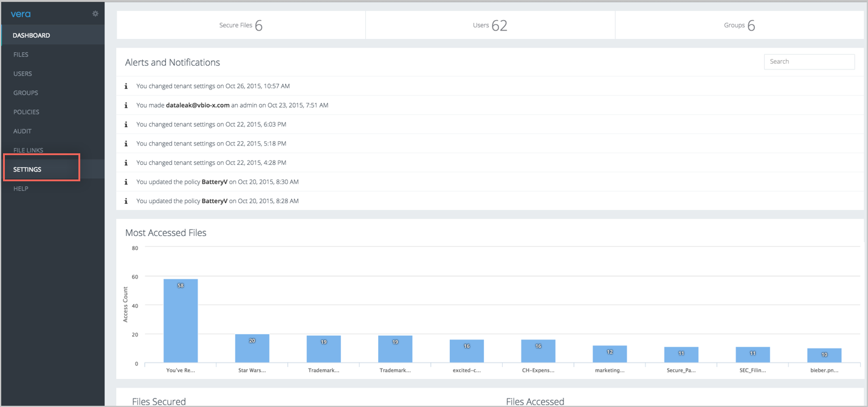The height and width of the screenshot is (407, 868).
Task: Click info icon beside Oct 26 tenant settings alert
Action: (x=126, y=86)
